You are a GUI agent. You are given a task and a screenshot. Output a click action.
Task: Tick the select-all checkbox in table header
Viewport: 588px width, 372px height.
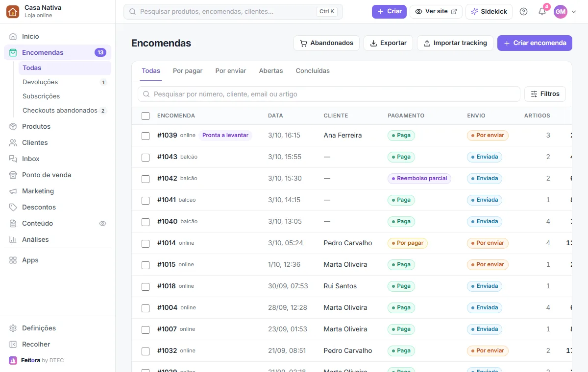(146, 116)
